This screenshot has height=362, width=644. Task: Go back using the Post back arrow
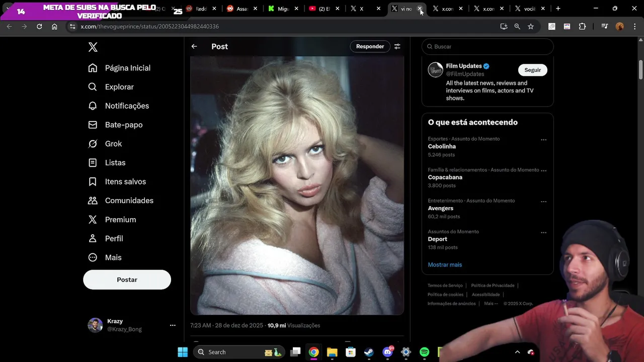[194, 46]
